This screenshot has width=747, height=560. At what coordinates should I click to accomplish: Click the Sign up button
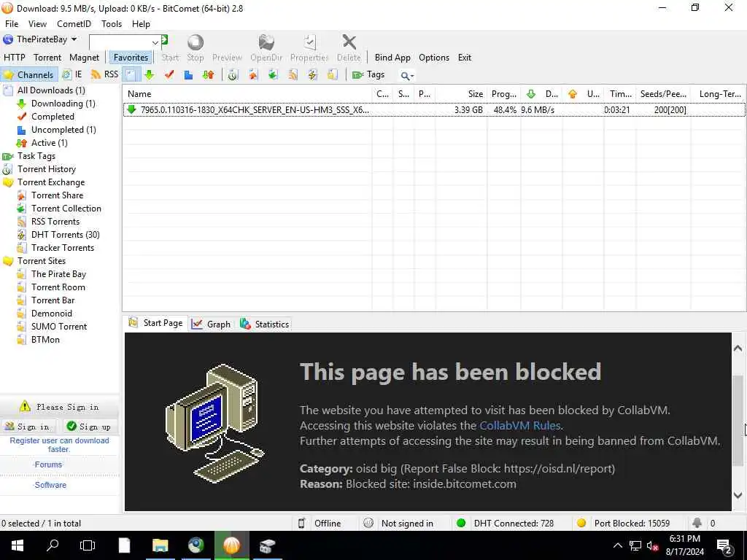coord(89,427)
